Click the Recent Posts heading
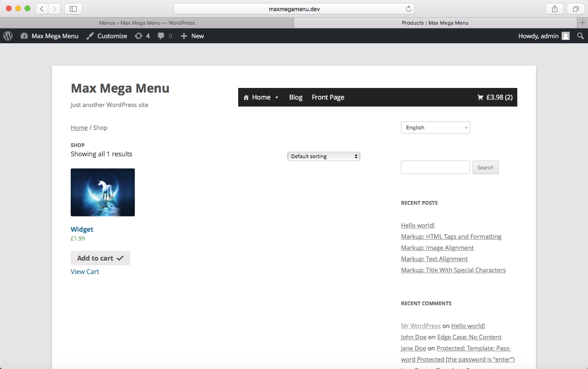This screenshot has height=369, width=588. pyautogui.click(x=419, y=203)
